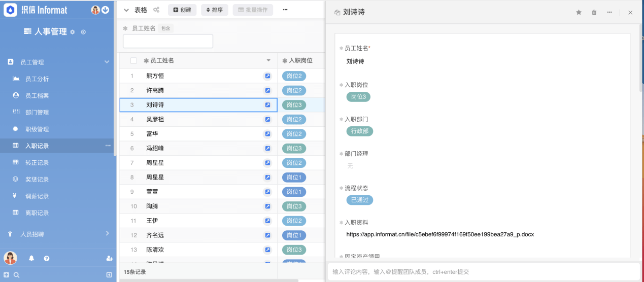Image resolution: width=644 pixels, height=282 pixels.
Task: Open record link icon for 齐名远
Action: (x=267, y=235)
